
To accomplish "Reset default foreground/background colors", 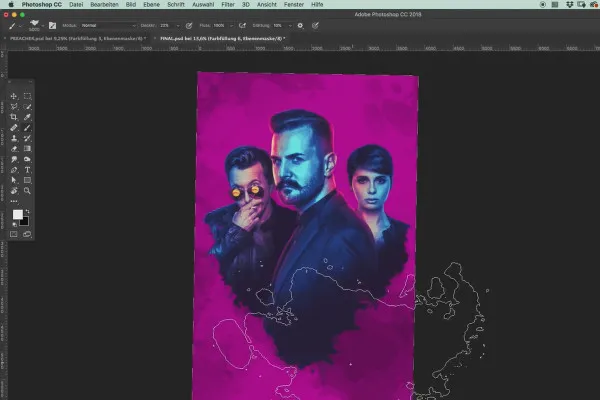I will point(15,225).
